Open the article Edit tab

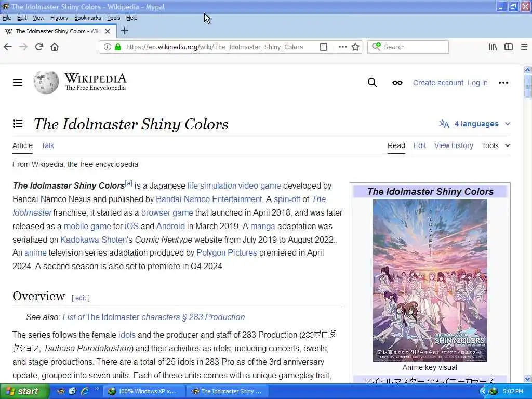[x=419, y=145]
